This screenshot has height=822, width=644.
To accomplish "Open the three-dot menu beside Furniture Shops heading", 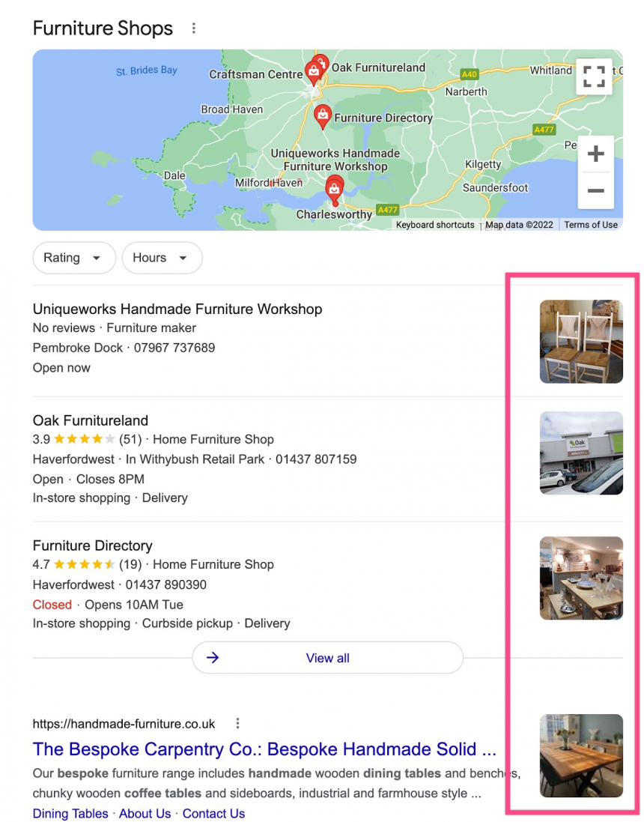I will [193, 28].
